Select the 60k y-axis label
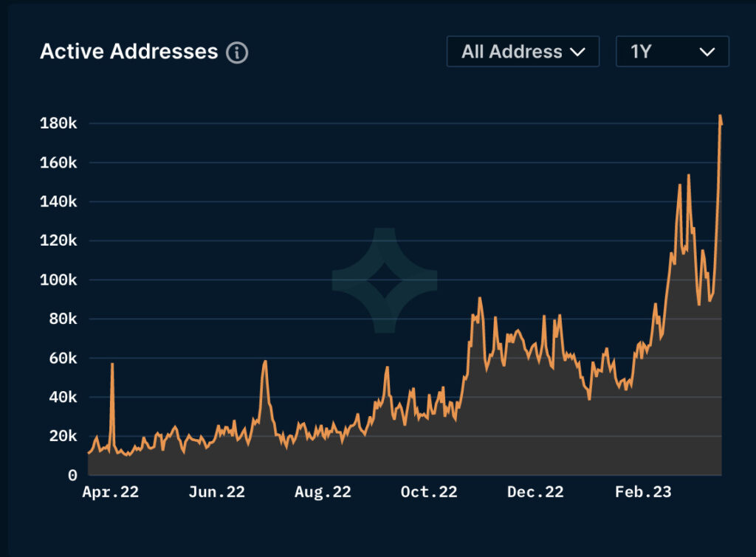 pos(62,359)
